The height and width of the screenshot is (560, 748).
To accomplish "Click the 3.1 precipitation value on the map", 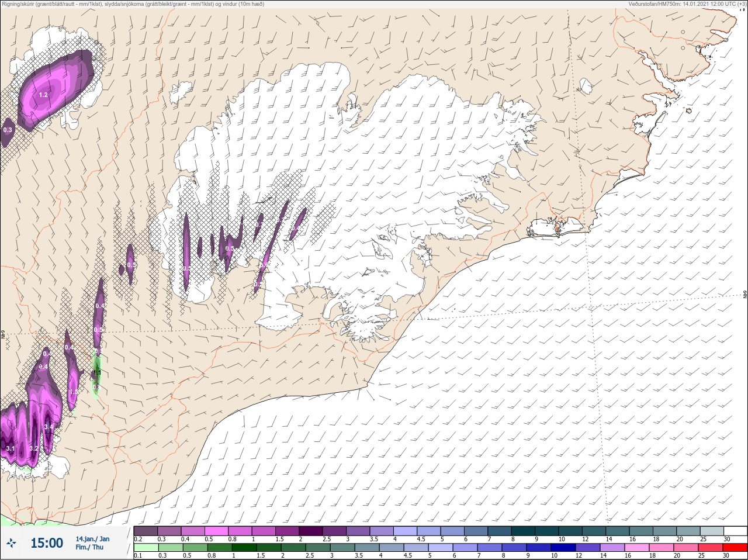I will [10, 448].
